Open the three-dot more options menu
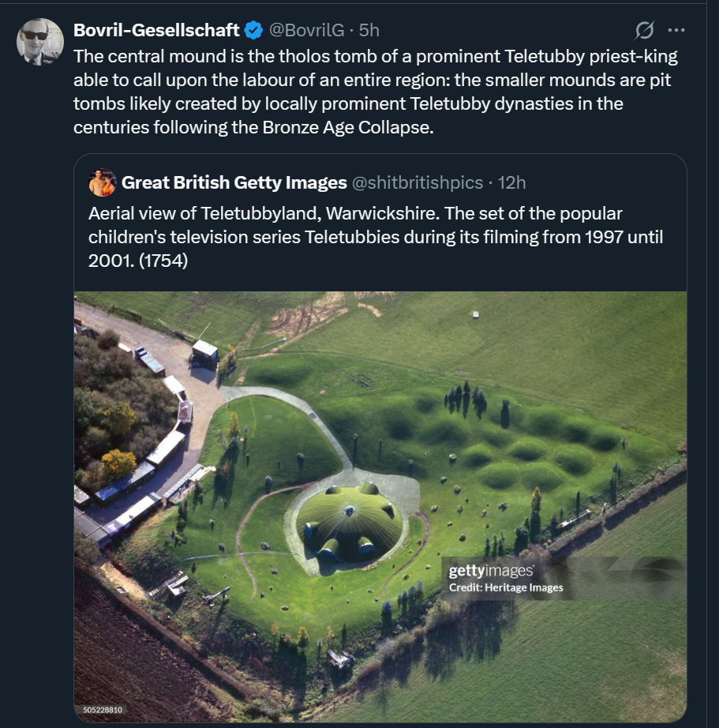The height and width of the screenshot is (728, 719). [x=676, y=31]
